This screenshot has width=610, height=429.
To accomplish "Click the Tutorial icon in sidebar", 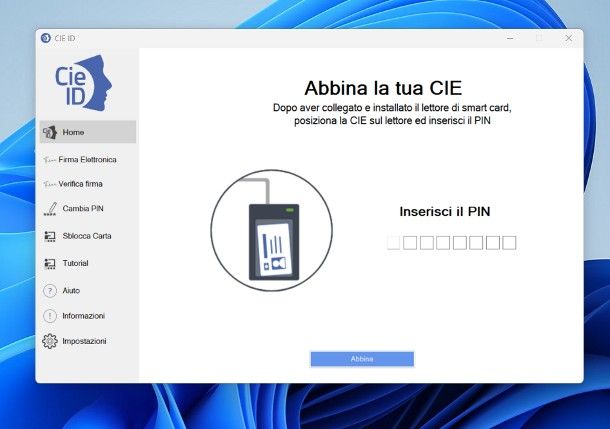I will 50,264.
